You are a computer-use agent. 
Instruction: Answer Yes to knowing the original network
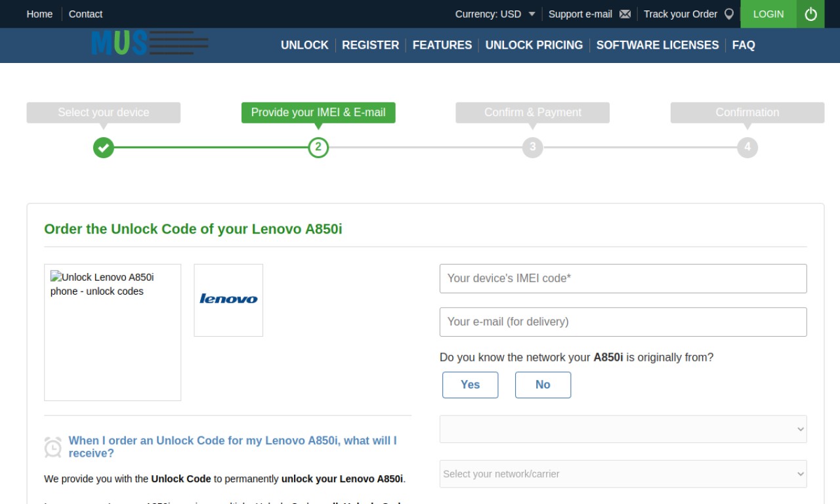(x=471, y=385)
